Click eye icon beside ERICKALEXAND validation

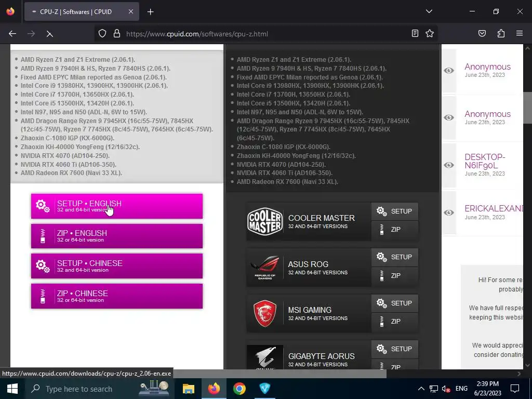coord(449,212)
